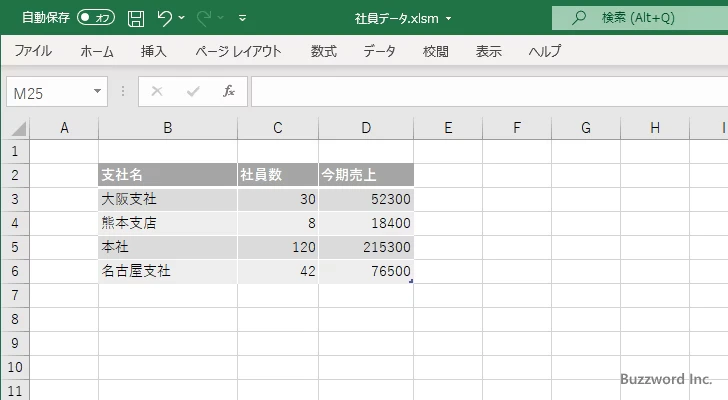Click the Redo arrow icon
This screenshot has height=400, width=728.
click(x=203, y=19)
